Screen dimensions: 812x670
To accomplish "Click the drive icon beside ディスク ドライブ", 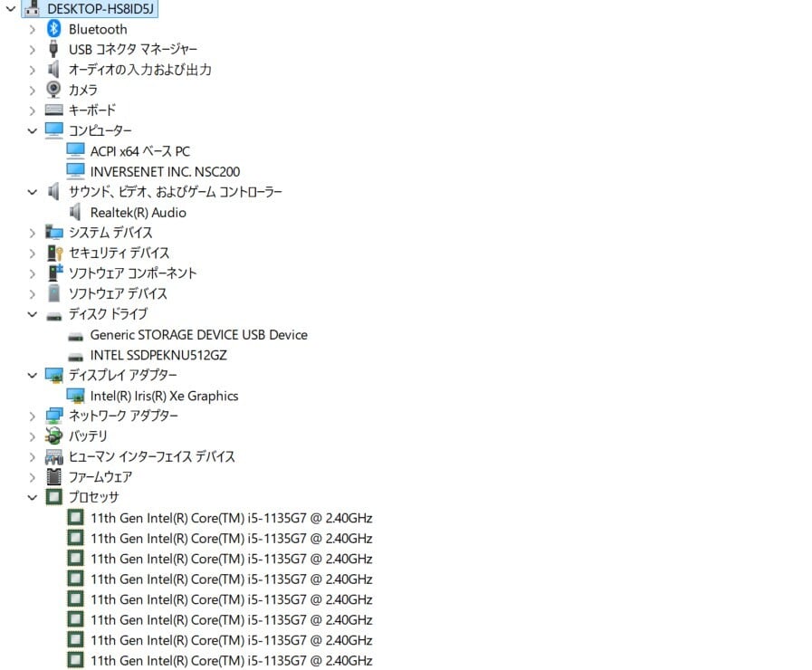I will [53, 316].
